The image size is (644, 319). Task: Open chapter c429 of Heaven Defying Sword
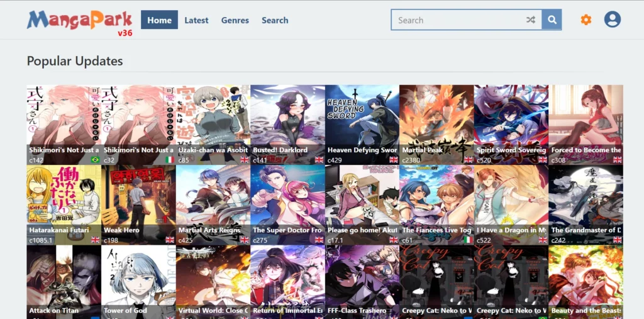(x=335, y=160)
